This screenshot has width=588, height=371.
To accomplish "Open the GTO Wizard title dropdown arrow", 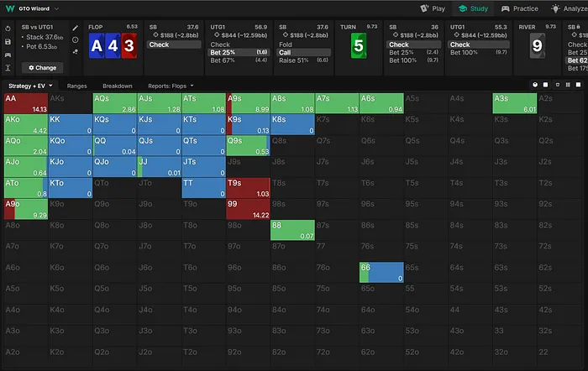I will click(56, 8).
